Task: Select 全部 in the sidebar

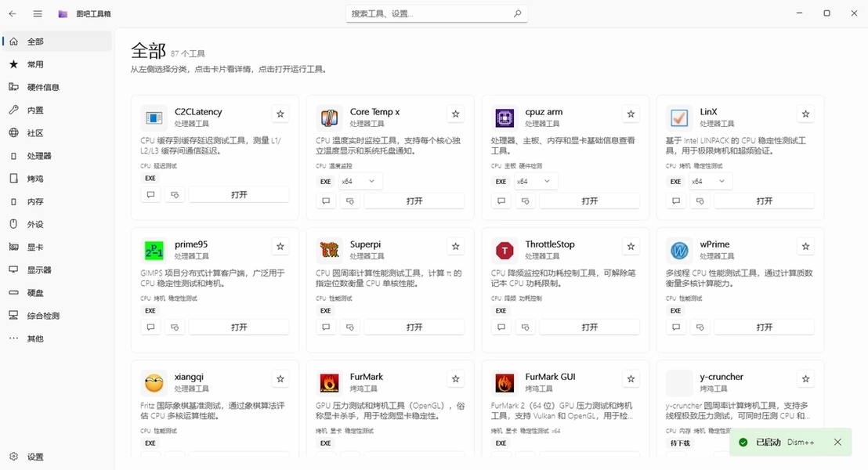Action: click(57, 42)
